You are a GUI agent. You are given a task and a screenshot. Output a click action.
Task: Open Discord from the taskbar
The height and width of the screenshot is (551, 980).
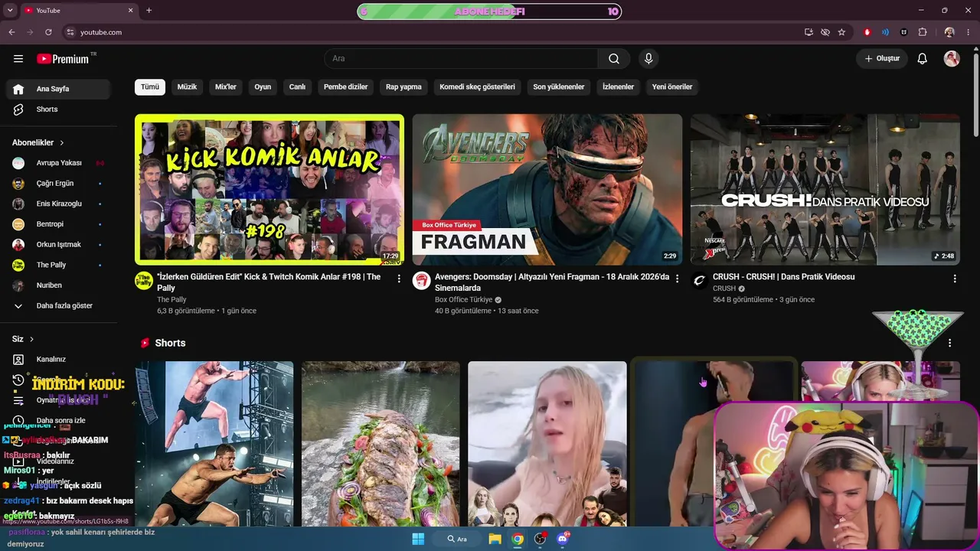pyautogui.click(x=563, y=539)
